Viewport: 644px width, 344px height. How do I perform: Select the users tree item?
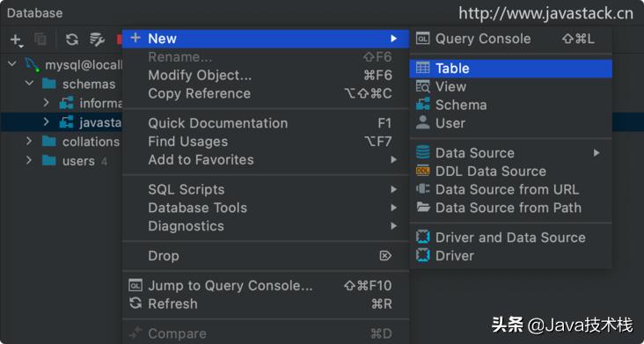click(78, 161)
